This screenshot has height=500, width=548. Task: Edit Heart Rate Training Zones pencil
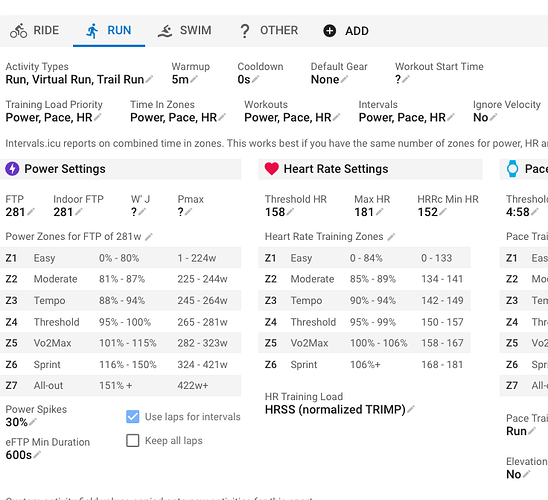tap(391, 237)
